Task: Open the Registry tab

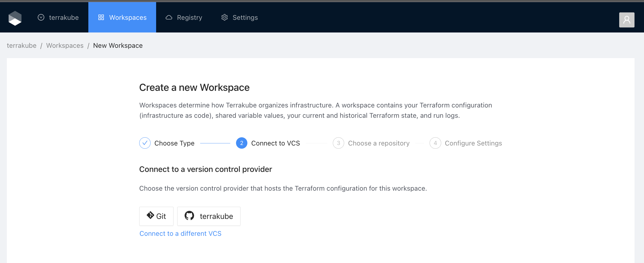Action: (184, 17)
